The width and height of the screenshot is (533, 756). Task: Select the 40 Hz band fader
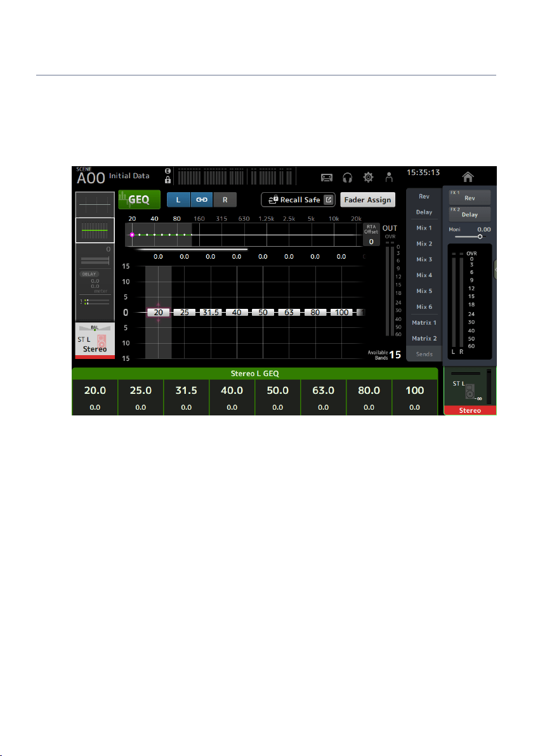click(236, 313)
